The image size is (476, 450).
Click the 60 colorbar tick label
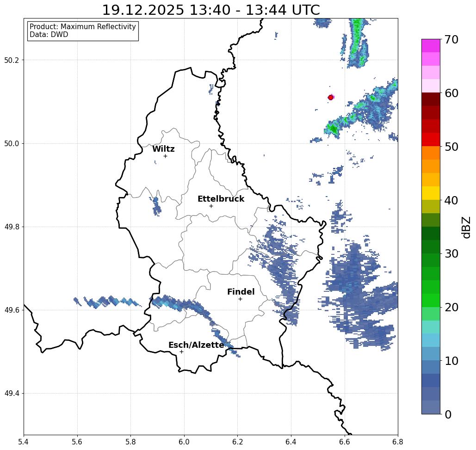tap(451, 93)
